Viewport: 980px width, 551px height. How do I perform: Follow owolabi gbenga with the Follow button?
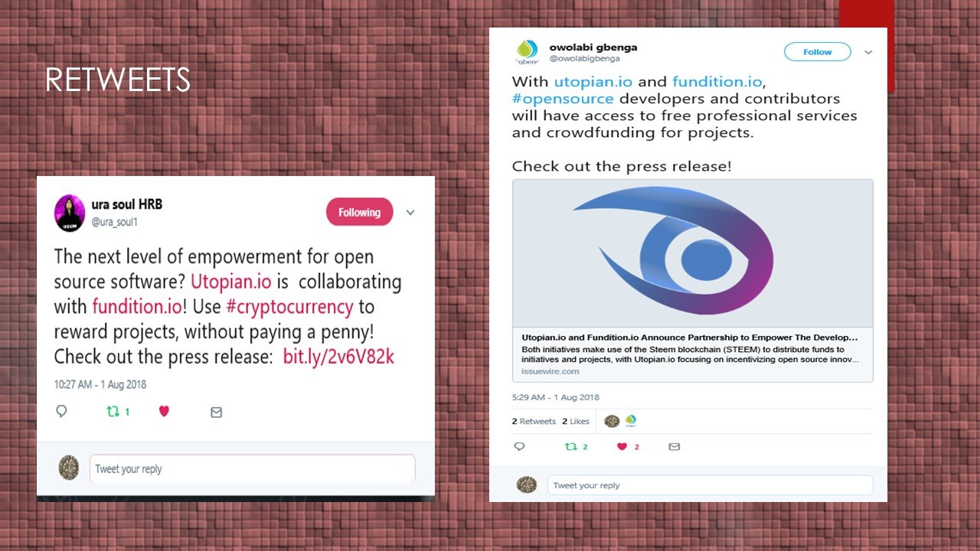click(x=817, y=52)
